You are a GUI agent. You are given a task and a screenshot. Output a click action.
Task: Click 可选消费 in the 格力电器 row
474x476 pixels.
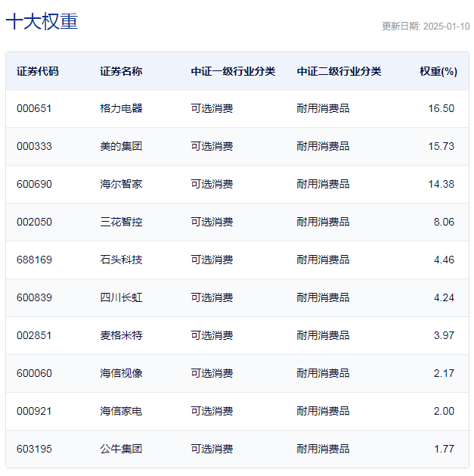point(212,108)
